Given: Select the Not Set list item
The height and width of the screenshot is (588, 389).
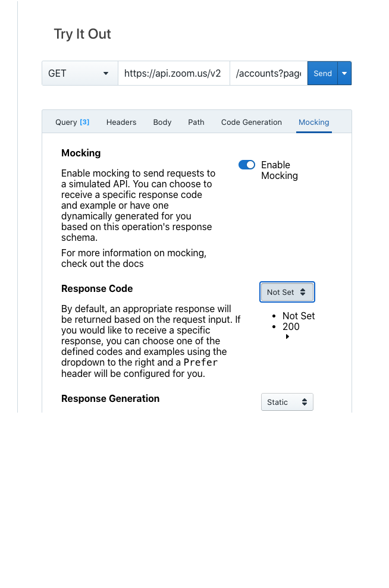Looking at the screenshot, I should pos(298,316).
